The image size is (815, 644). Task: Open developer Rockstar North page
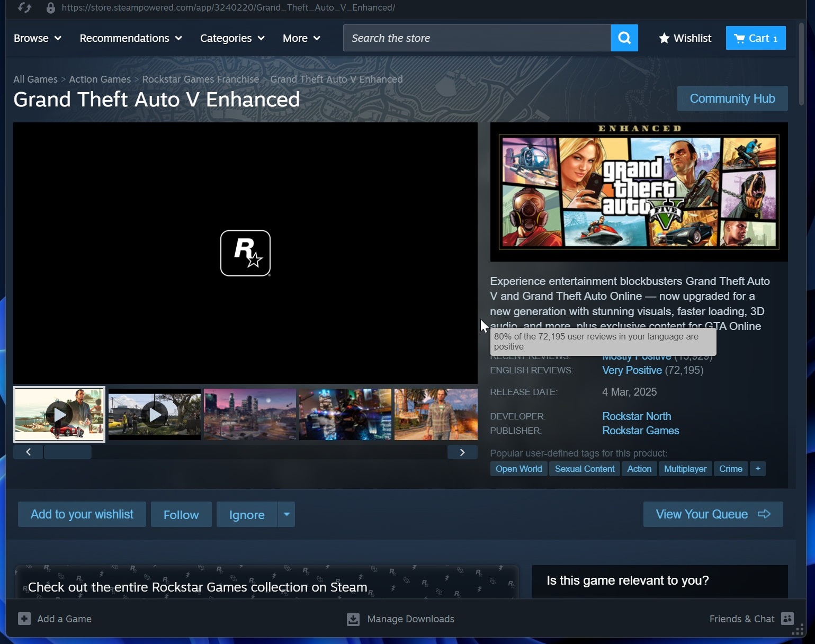coord(637,416)
